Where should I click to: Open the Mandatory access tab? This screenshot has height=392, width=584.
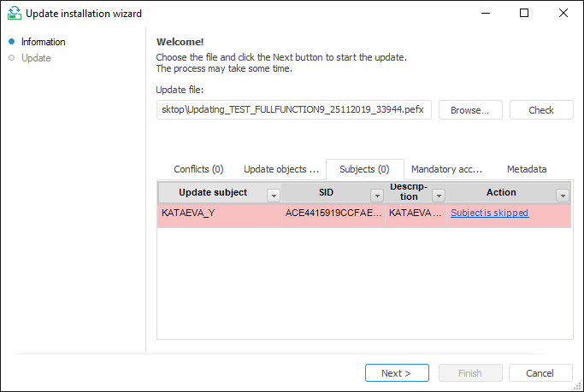click(446, 169)
